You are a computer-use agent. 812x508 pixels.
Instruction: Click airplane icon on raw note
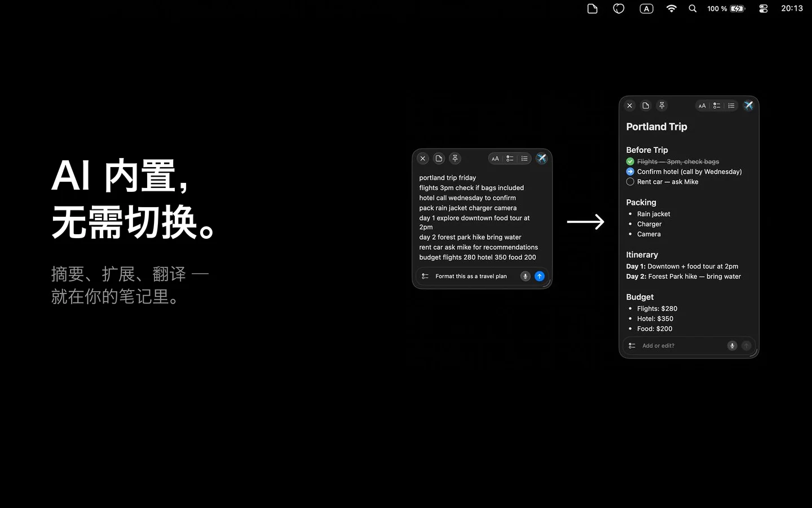pos(541,159)
